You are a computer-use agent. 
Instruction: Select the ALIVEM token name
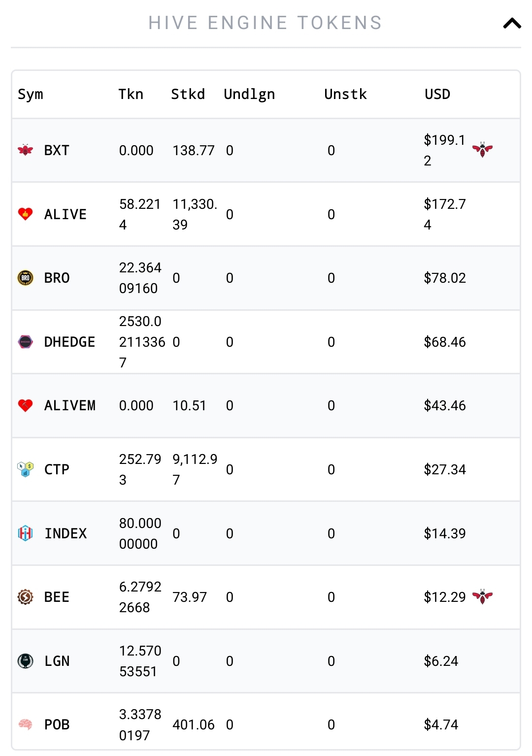[70, 405]
